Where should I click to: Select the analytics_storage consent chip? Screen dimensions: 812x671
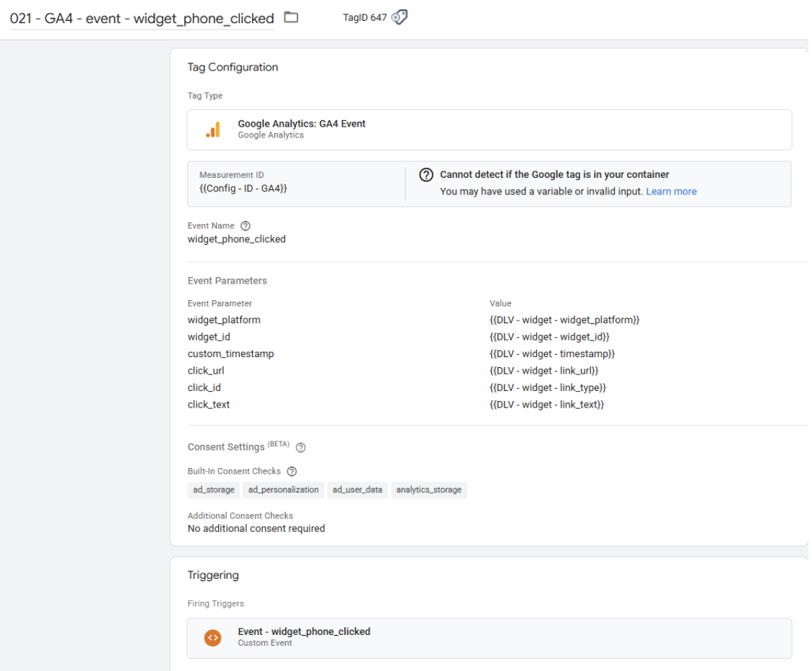pos(430,490)
